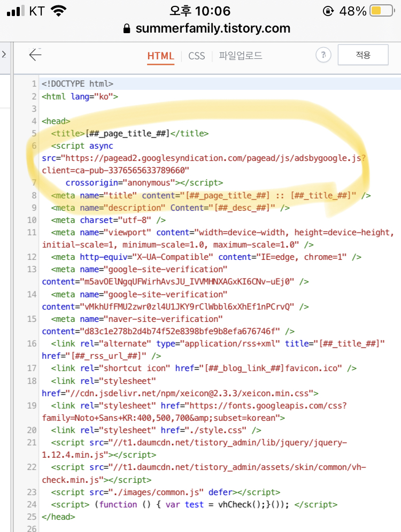401x532 pixels.
Task: Click content d83c1e278b2d4b74 value
Action: 168,331
